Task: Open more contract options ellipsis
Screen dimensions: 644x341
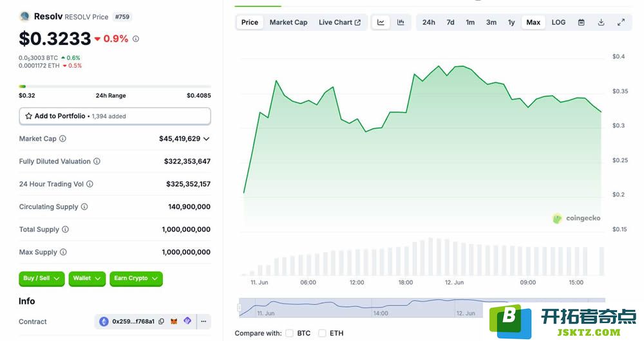Action: tap(204, 321)
